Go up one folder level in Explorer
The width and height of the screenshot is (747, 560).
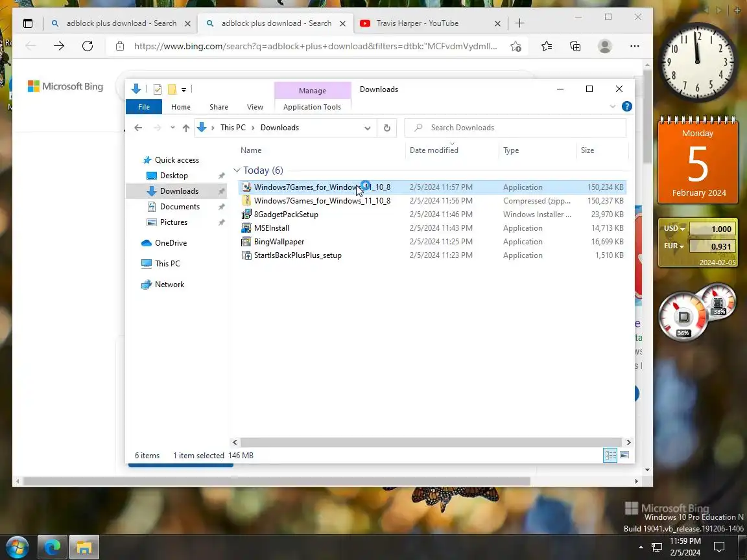click(x=186, y=128)
